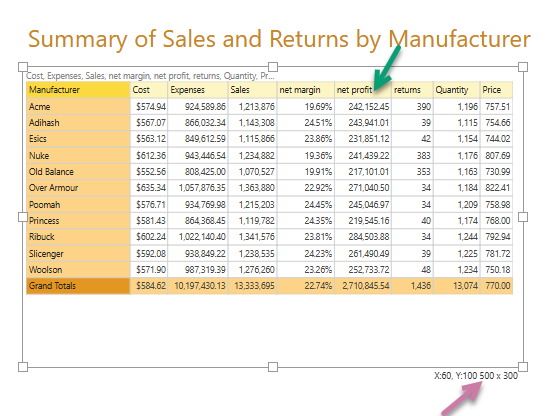Click the top-left resize handle of the table visual

(x=23, y=67)
